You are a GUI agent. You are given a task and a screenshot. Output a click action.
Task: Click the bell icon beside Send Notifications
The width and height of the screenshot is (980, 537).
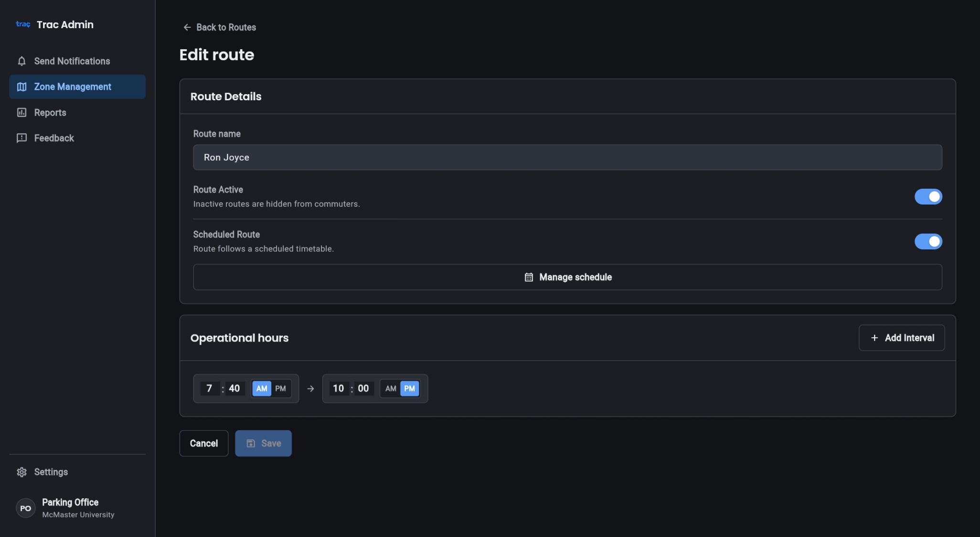pyautogui.click(x=21, y=61)
